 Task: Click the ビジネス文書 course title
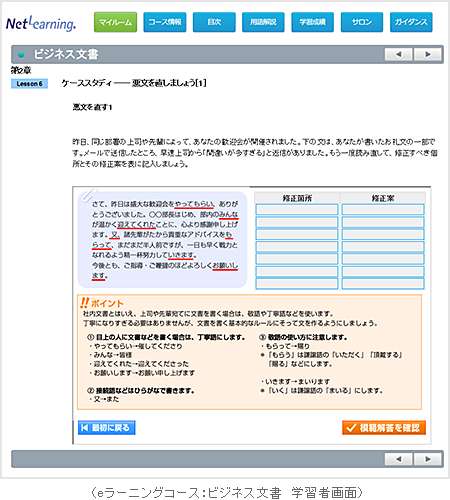[x=66, y=54]
